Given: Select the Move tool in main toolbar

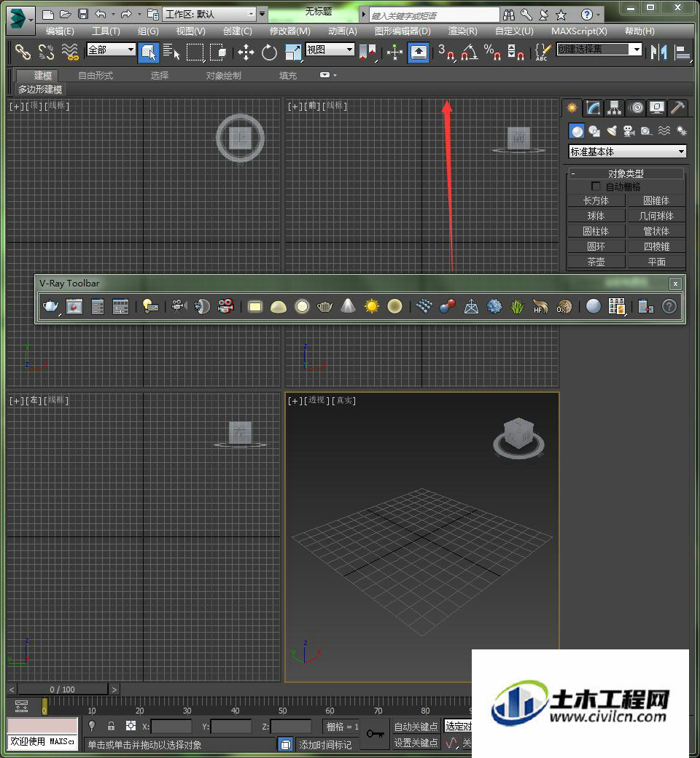Looking at the screenshot, I should pos(246,52).
